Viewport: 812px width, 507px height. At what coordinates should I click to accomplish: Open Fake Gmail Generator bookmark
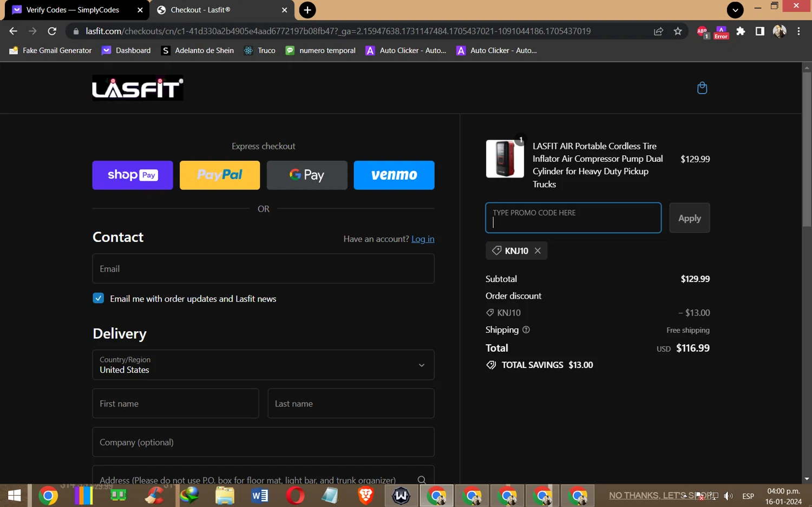click(50, 50)
